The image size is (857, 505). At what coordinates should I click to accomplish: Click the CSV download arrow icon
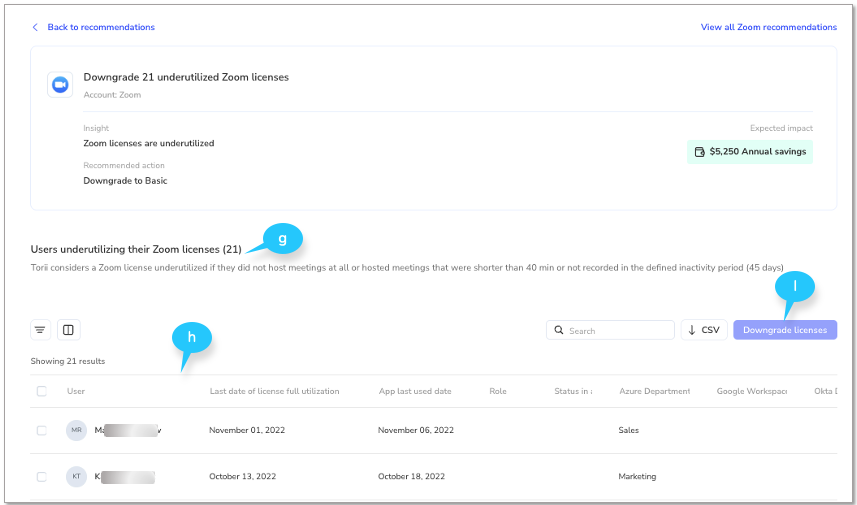691,330
